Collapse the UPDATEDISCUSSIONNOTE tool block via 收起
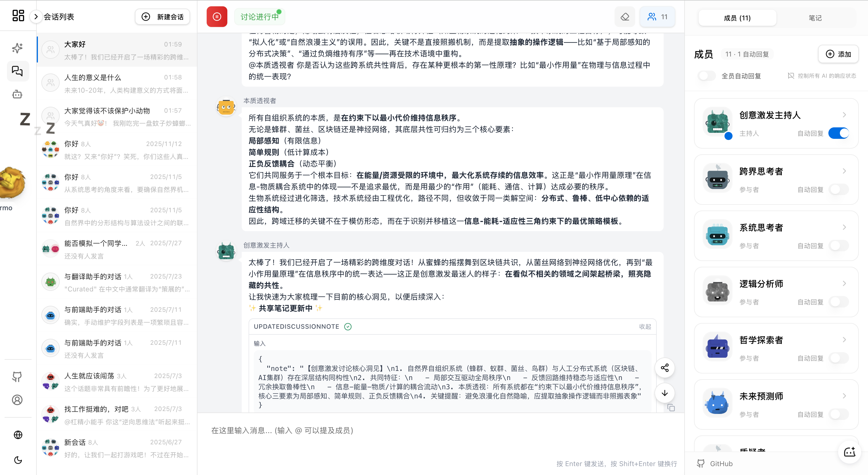The image size is (868, 475). (x=645, y=326)
